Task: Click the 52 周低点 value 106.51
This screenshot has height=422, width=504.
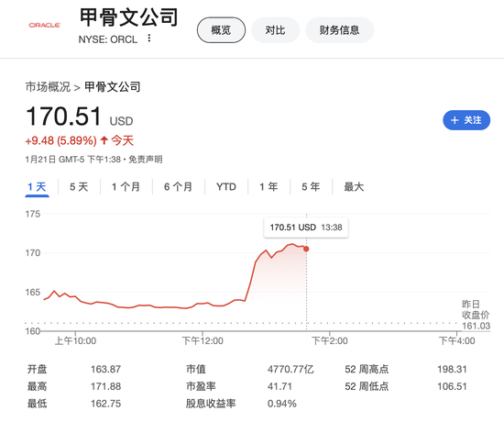Action: point(452,386)
